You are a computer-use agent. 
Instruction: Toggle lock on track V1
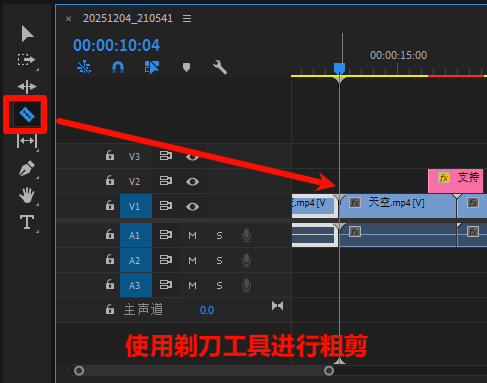[x=110, y=206]
